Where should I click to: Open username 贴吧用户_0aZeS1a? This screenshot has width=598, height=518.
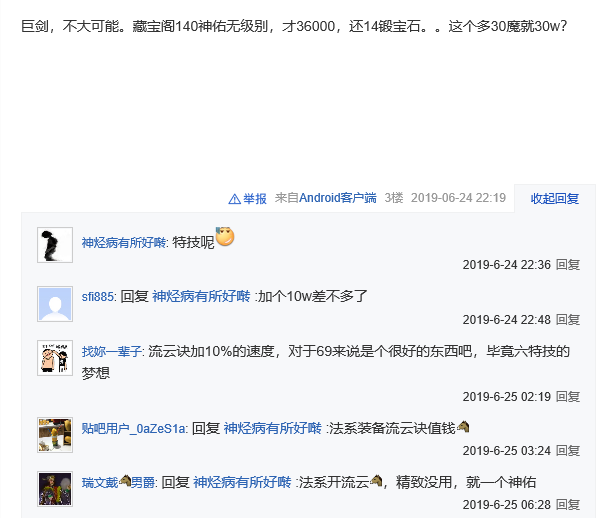[133, 428]
